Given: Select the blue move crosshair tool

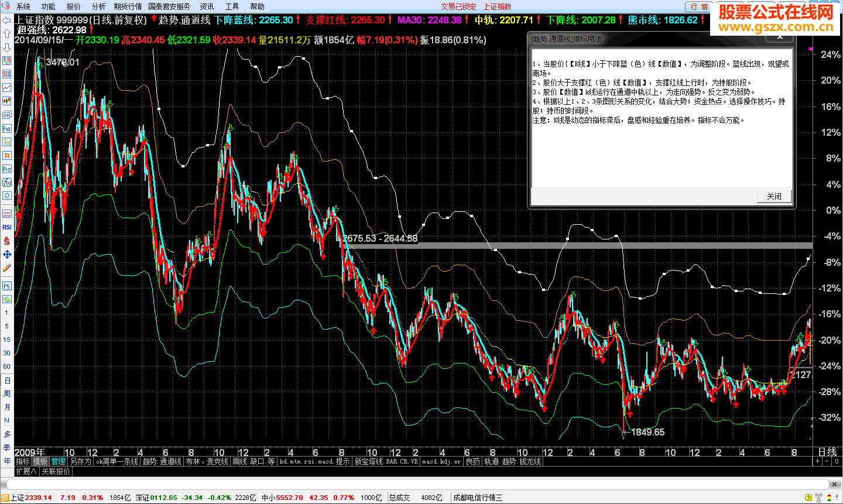Looking at the screenshot, I should (7, 254).
